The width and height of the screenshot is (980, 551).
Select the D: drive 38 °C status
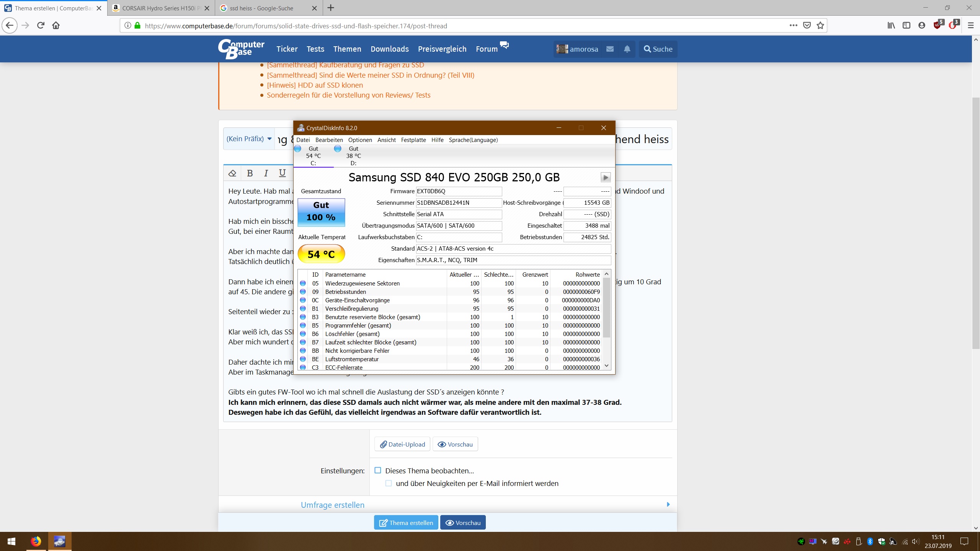(353, 156)
